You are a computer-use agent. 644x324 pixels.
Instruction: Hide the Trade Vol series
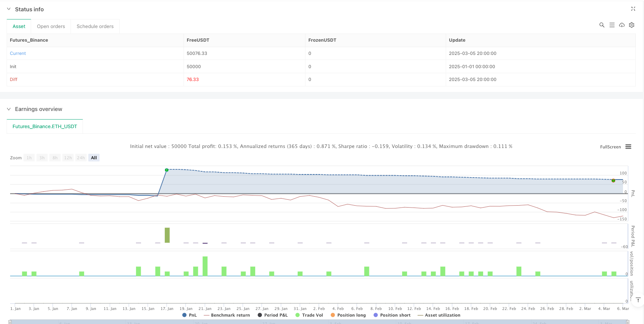[x=309, y=315]
